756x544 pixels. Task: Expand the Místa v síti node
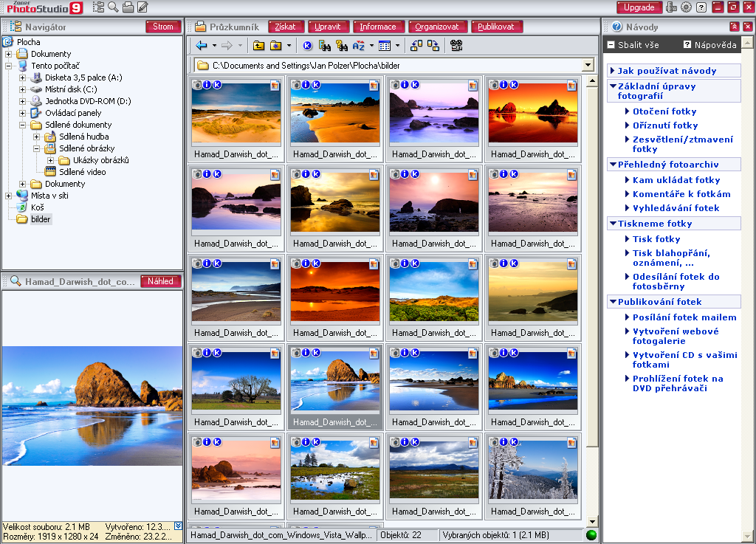click(x=9, y=196)
